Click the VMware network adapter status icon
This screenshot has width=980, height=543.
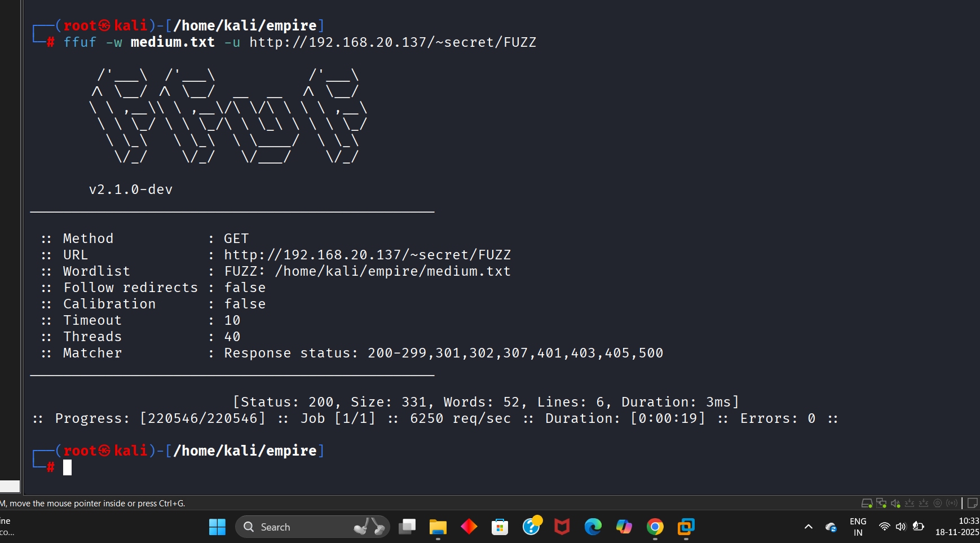[x=881, y=503]
